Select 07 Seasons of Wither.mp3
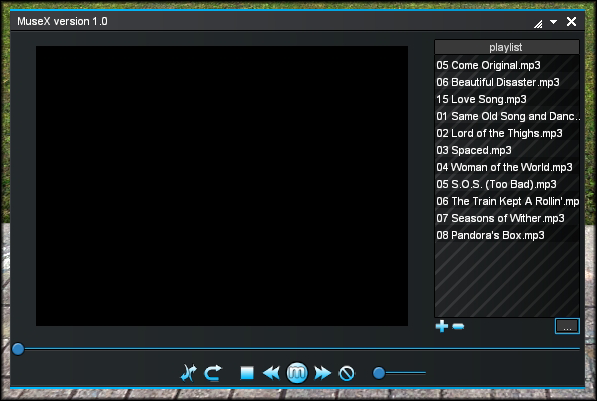Screen dimensions: 597x401 (507, 218)
